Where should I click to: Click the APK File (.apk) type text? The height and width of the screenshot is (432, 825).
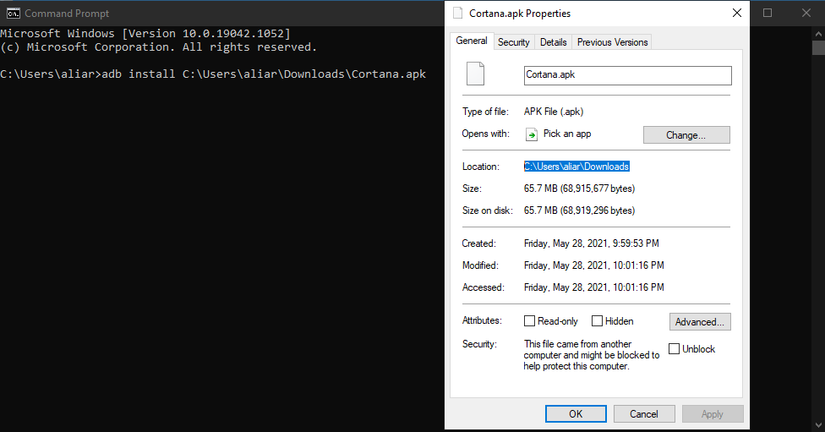(x=554, y=112)
